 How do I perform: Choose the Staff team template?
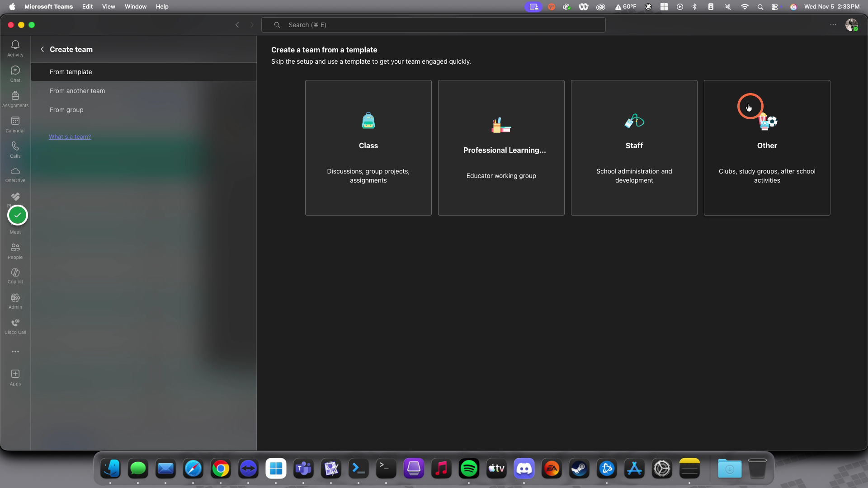point(634,148)
